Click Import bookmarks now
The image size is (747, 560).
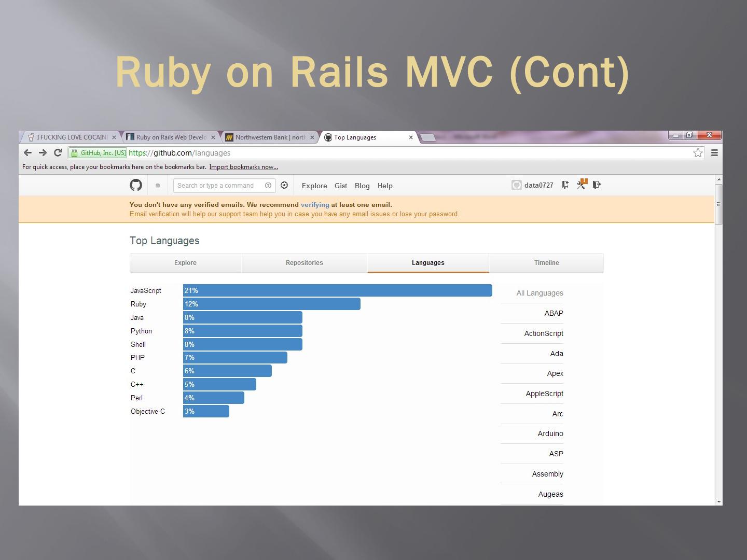[x=244, y=167]
